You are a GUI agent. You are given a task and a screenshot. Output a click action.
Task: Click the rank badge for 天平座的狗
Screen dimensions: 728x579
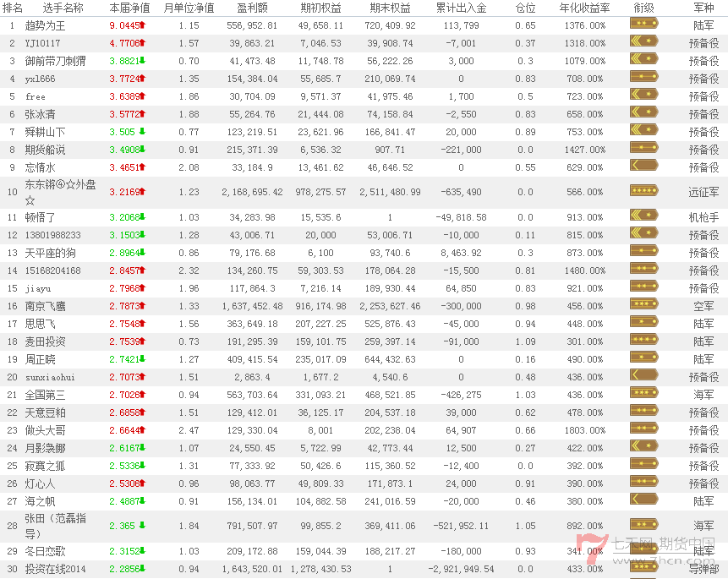click(644, 251)
